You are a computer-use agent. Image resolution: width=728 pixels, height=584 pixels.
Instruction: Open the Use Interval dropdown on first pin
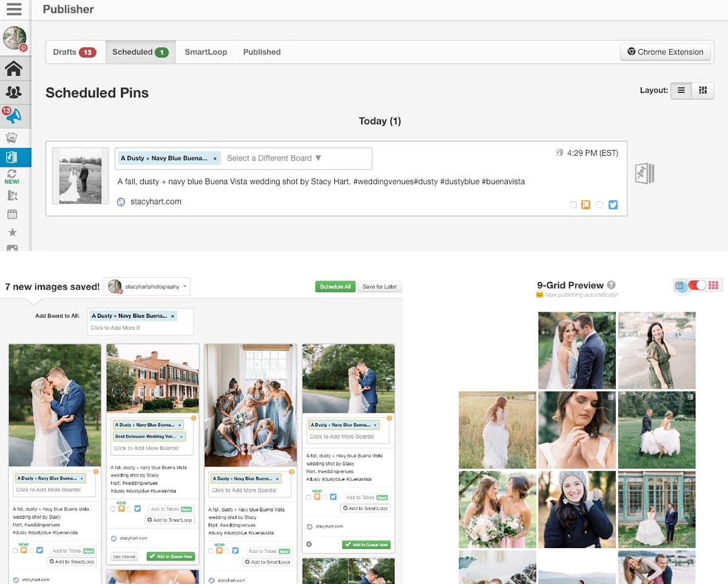[x=123, y=555]
